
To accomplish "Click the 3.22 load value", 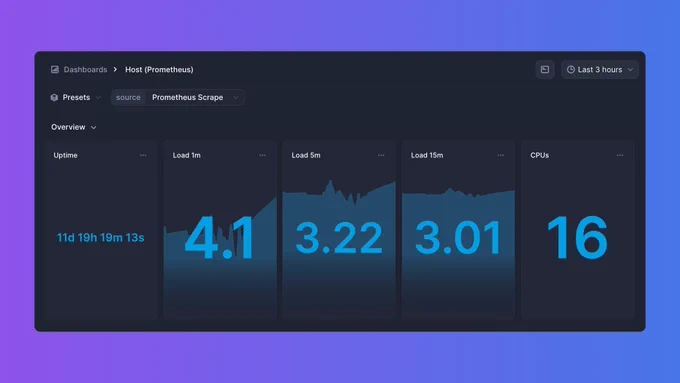I will coord(339,238).
